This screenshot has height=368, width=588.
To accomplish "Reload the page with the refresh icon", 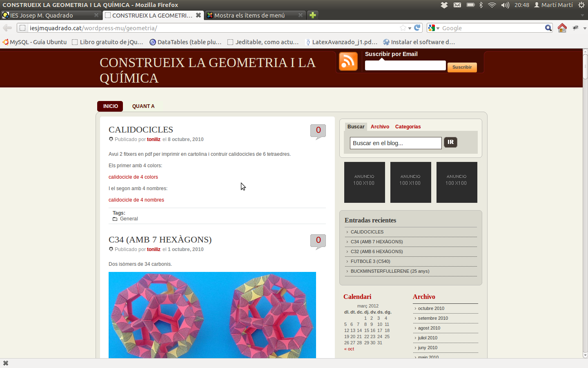I will [x=417, y=28].
